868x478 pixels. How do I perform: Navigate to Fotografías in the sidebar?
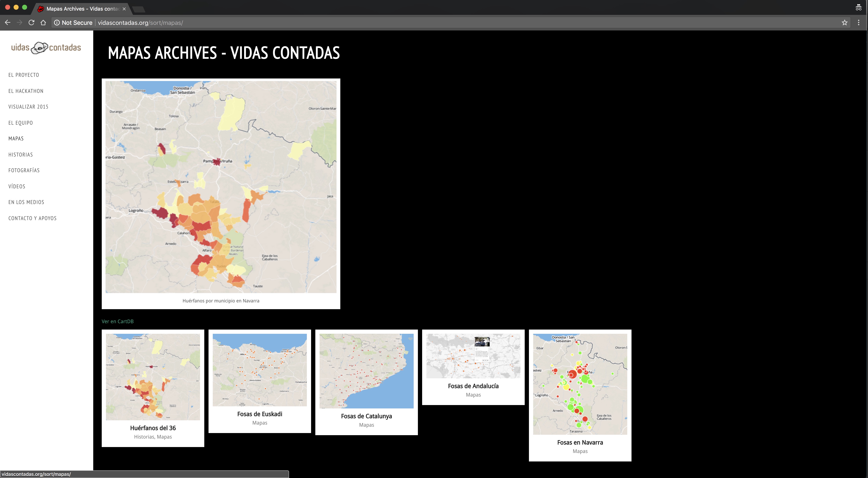(x=24, y=170)
